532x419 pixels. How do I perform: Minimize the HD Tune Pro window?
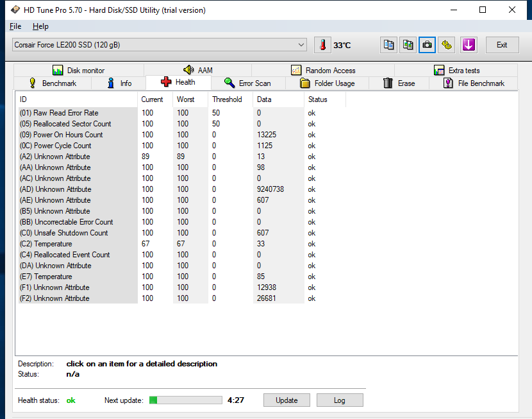pyautogui.click(x=454, y=10)
